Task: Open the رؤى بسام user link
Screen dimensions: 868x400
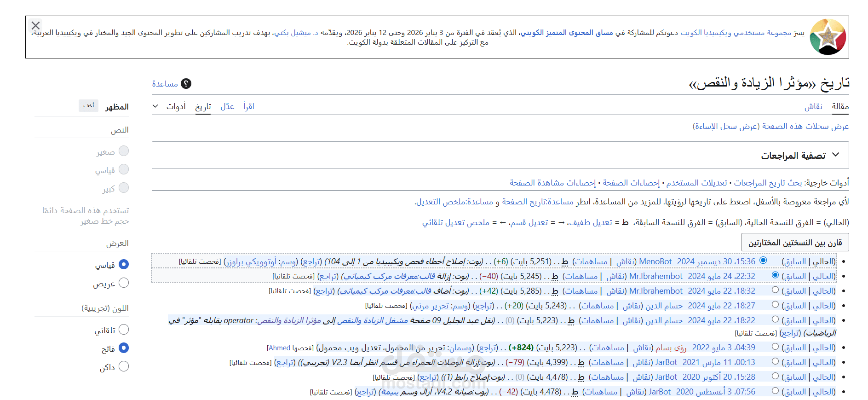Action: click(x=671, y=348)
